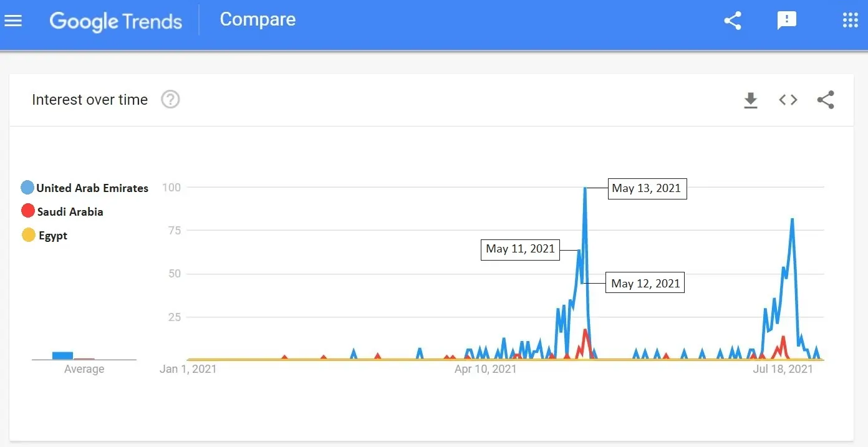This screenshot has width=868, height=447.
Task: Select the May 13, 2021 annotation
Action: point(647,188)
